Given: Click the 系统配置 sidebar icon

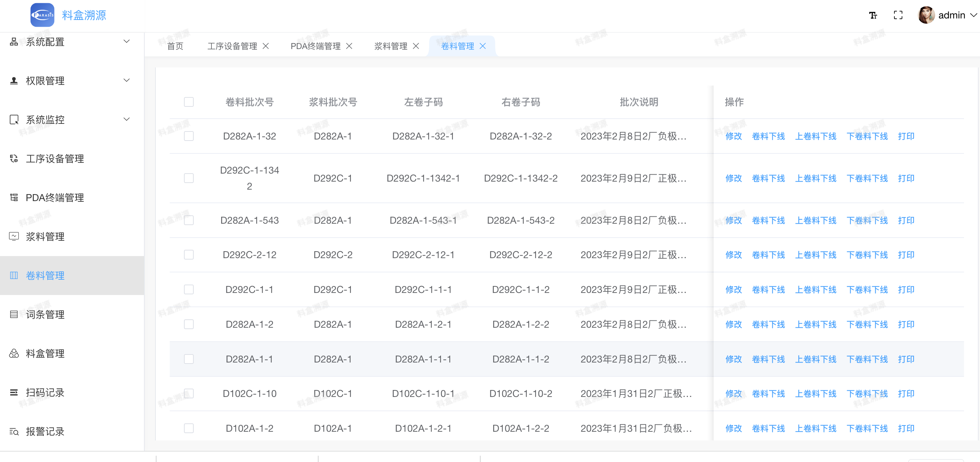Looking at the screenshot, I should point(14,42).
